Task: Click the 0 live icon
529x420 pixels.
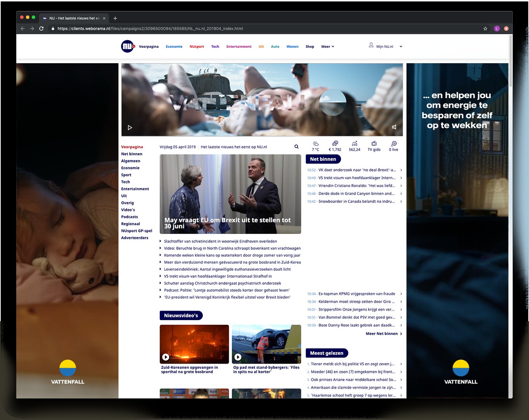Action: (394, 146)
